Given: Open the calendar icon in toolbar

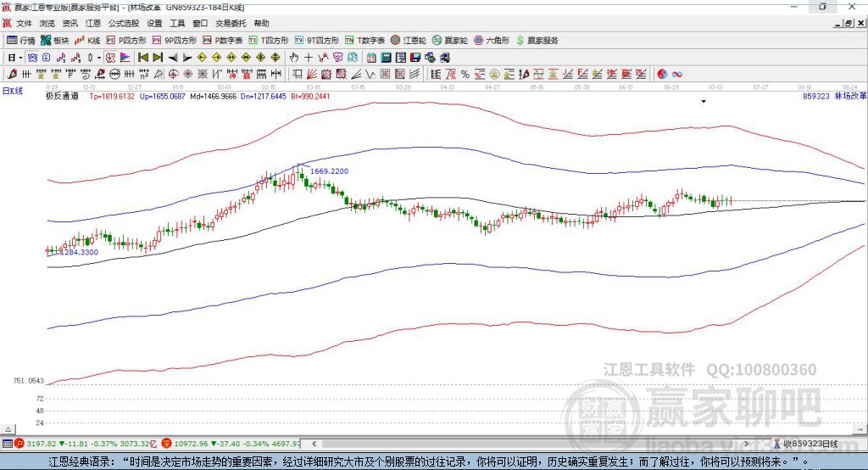Looking at the screenshot, I should point(371,58).
